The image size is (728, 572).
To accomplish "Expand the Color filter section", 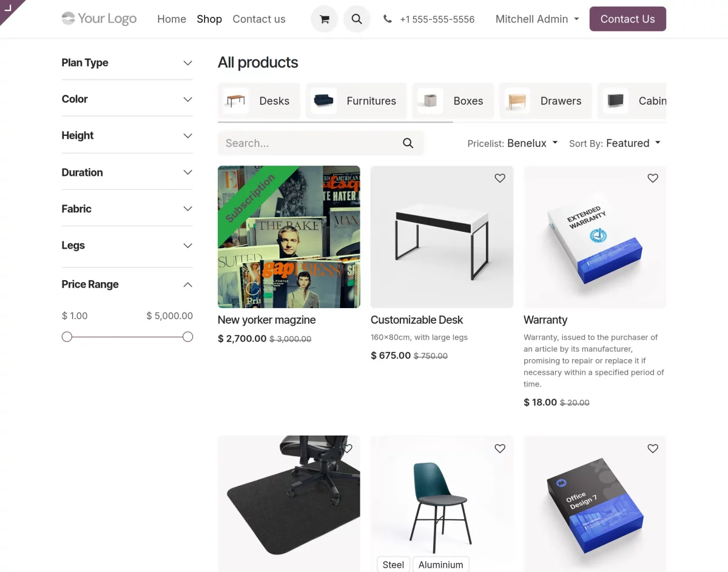I will (127, 99).
